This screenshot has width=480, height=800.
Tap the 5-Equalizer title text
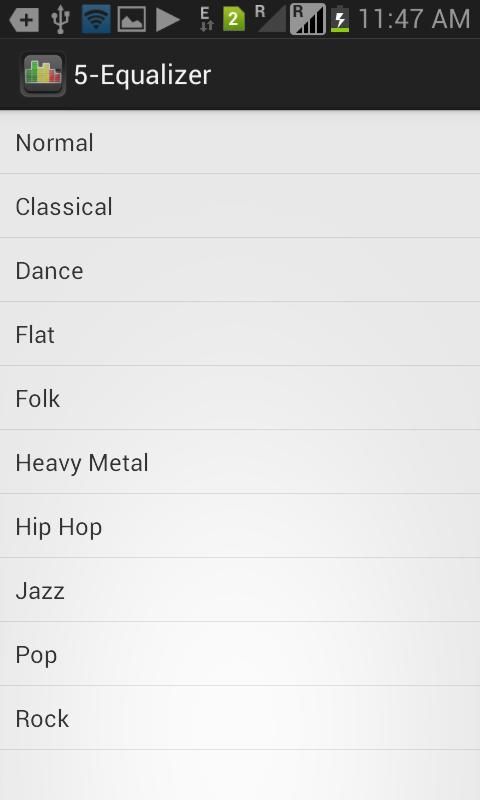(142, 76)
